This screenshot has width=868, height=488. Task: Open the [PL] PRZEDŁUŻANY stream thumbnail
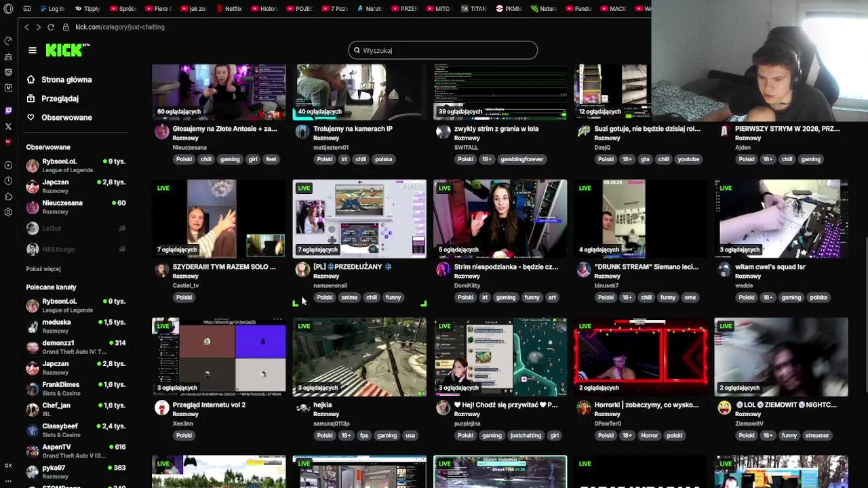click(359, 218)
